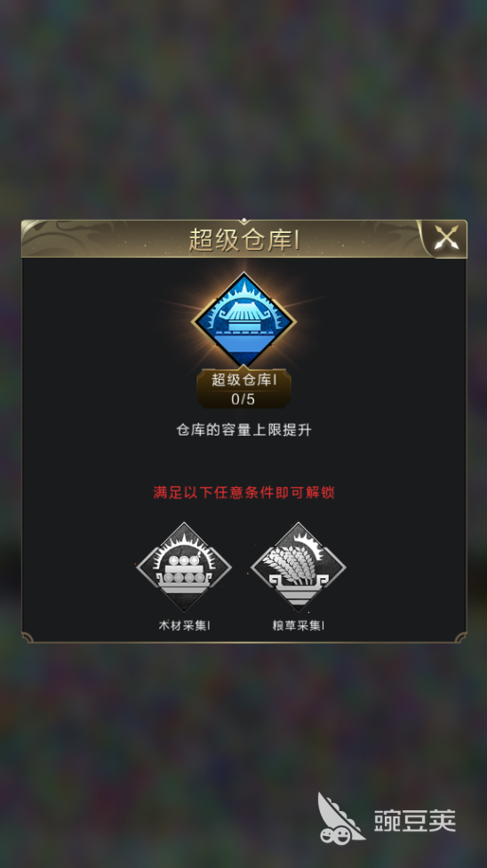The image size is (487, 868).
Task: Select the 粮草采集I wheat icon
Action: 299,567
